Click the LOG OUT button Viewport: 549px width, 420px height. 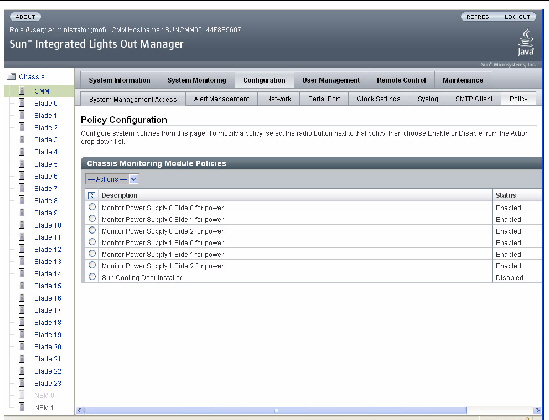coord(517,16)
